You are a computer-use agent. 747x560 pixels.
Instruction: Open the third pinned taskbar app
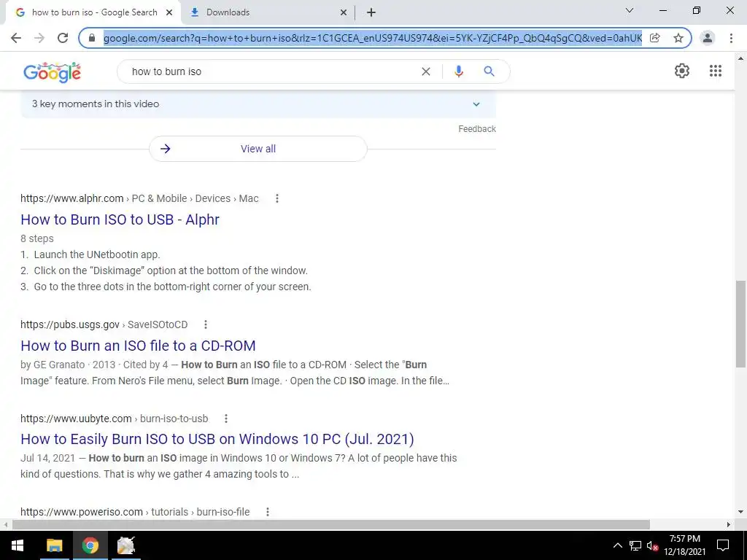click(x=125, y=545)
